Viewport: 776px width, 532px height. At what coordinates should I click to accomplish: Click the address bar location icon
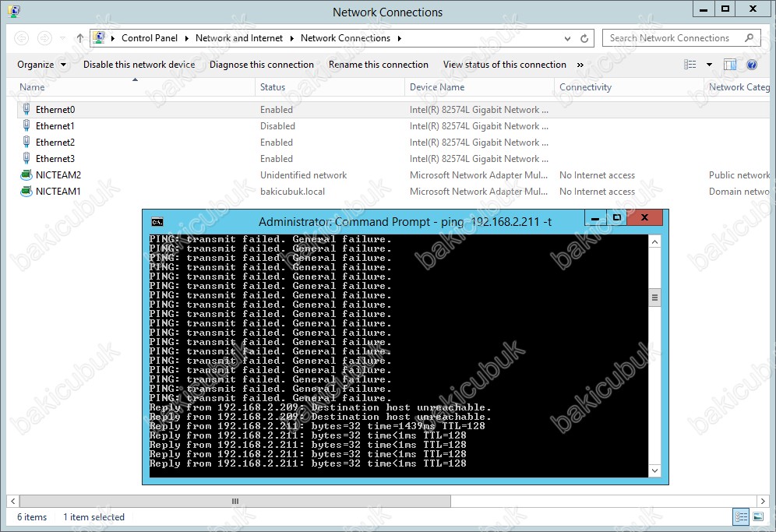(x=100, y=37)
